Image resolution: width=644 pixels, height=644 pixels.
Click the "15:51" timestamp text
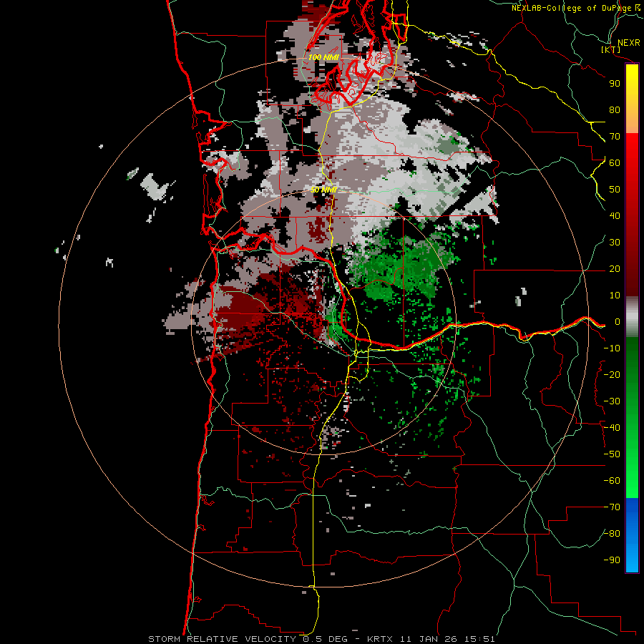479,639
